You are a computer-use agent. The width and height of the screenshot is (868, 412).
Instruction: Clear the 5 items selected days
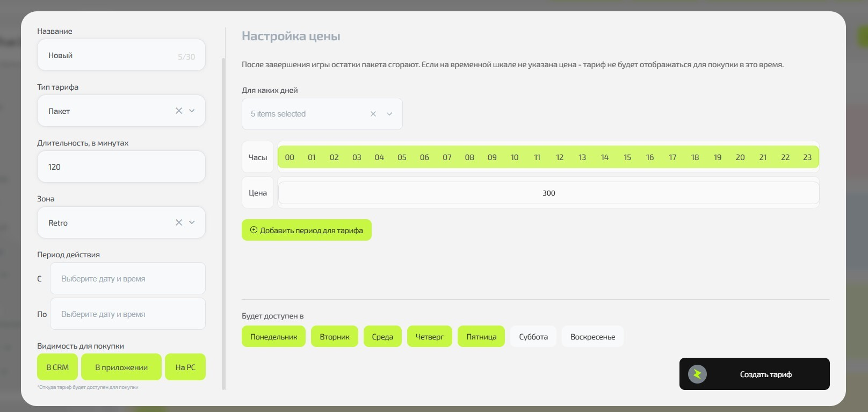click(x=373, y=114)
